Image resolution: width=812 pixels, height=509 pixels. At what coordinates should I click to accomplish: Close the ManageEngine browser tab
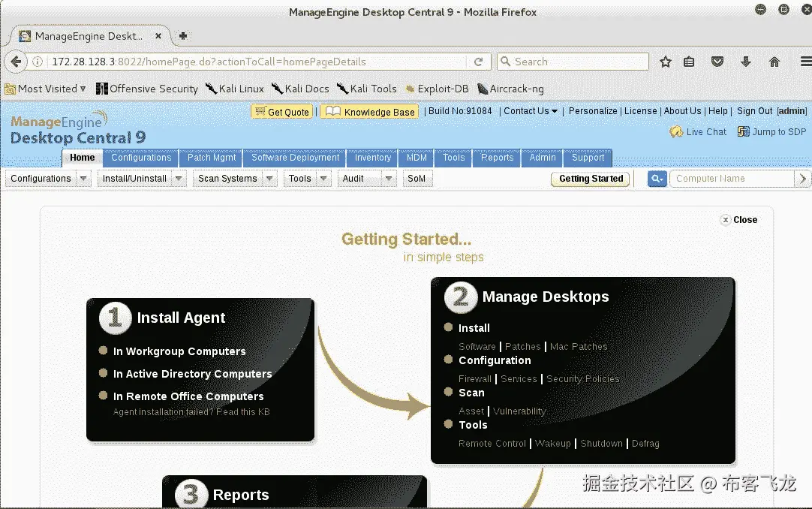pyautogui.click(x=158, y=36)
